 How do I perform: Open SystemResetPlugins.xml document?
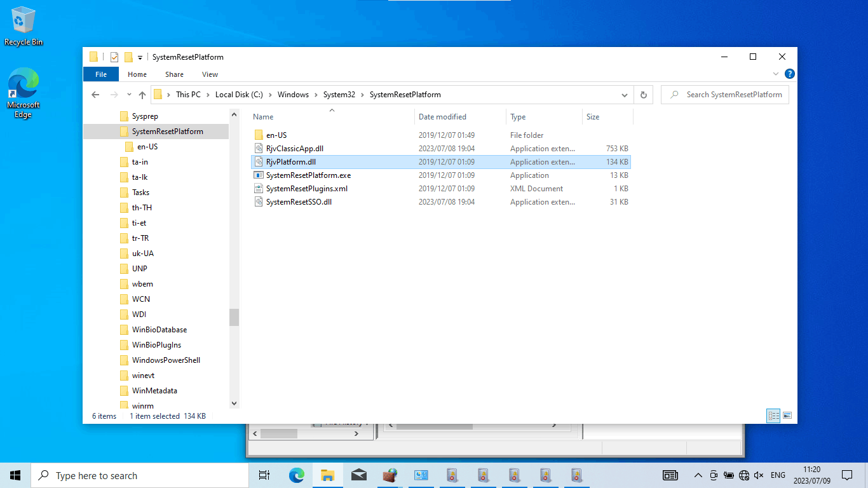(299, 188)
